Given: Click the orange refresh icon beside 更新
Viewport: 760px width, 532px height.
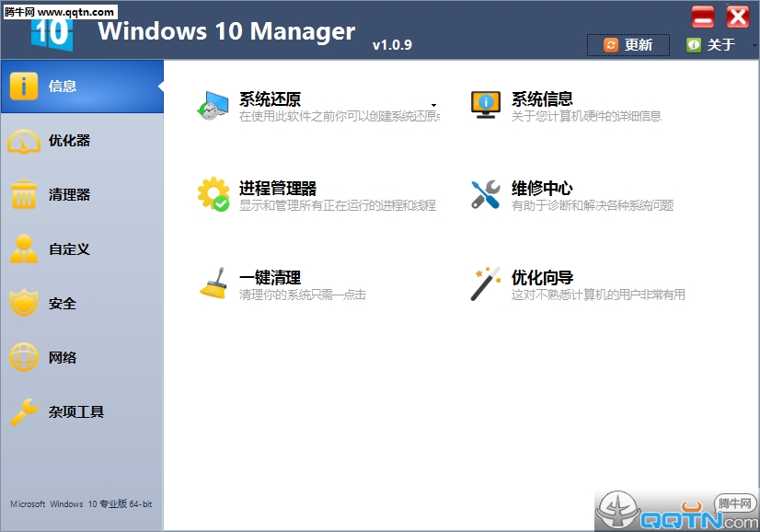Looking at the screenshot, I should click(x=611, y=45).
